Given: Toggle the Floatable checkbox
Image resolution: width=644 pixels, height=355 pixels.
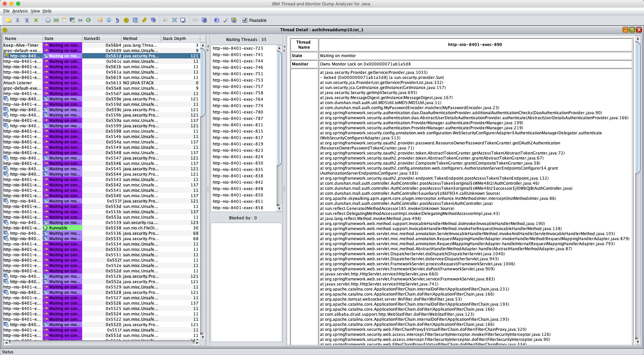Looking at the screenshot, I should 245,20.
